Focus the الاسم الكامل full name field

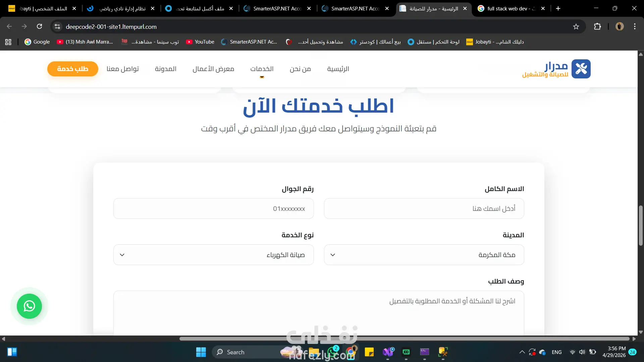point(424,208)
